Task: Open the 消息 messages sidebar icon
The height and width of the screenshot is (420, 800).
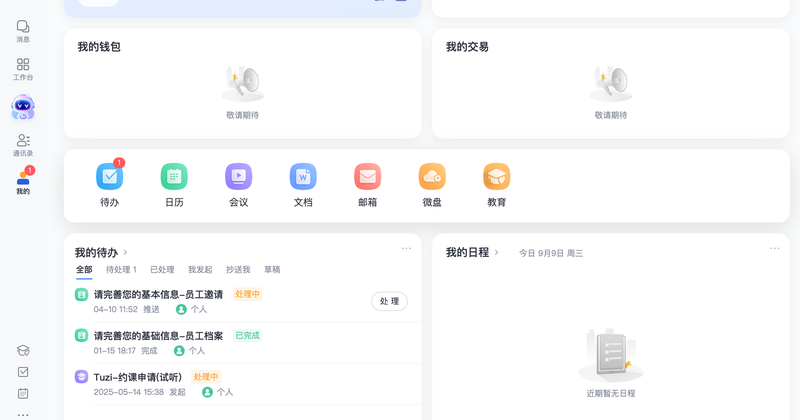Action: pyautogui.click(x=23, y=31)
